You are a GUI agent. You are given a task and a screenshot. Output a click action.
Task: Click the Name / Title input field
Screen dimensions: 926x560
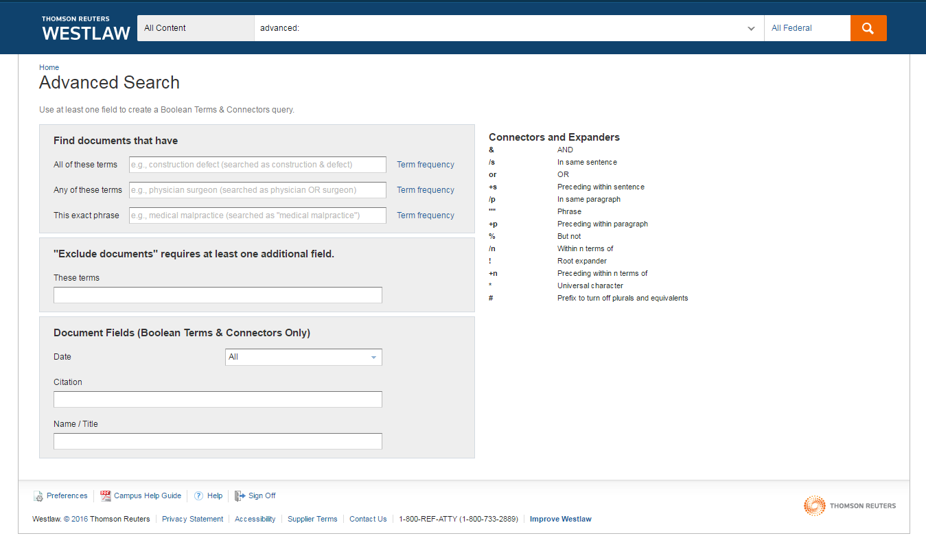pos(218,441)
